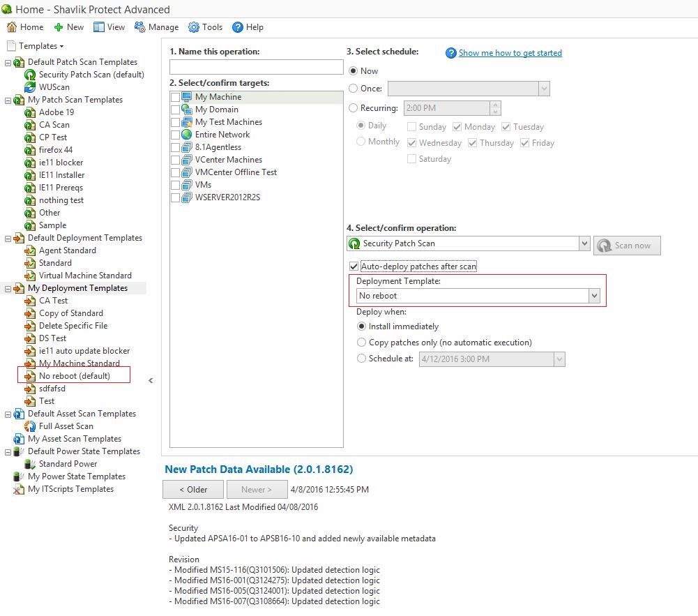Uncheck Auto-deploy patches after scan

(x=354, y=266)
